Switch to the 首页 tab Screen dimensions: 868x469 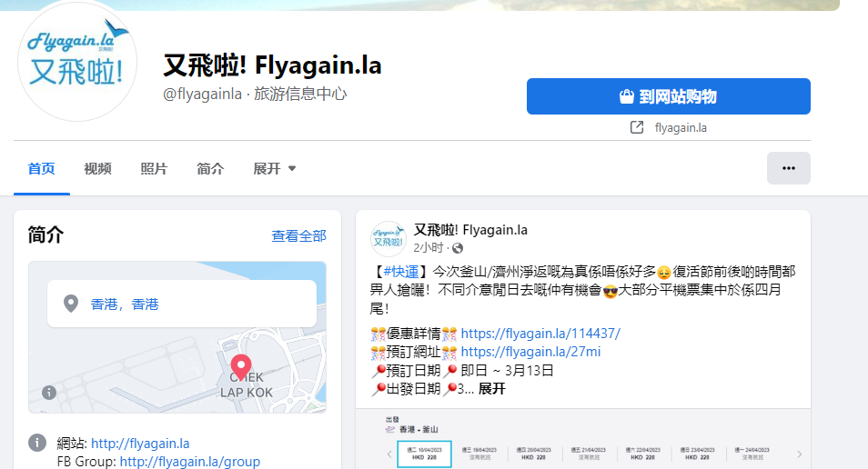42,169
